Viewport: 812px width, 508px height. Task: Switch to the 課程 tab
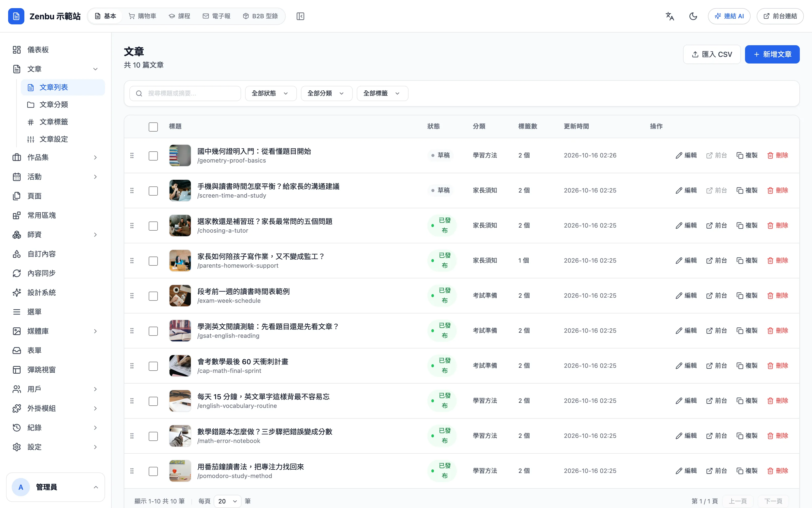coord(179,16)
